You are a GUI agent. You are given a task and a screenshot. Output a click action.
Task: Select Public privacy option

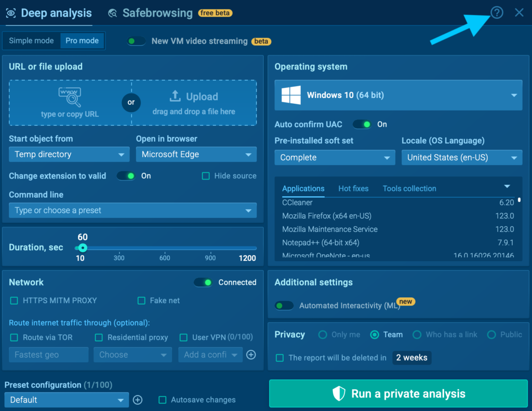coord(491,335)
